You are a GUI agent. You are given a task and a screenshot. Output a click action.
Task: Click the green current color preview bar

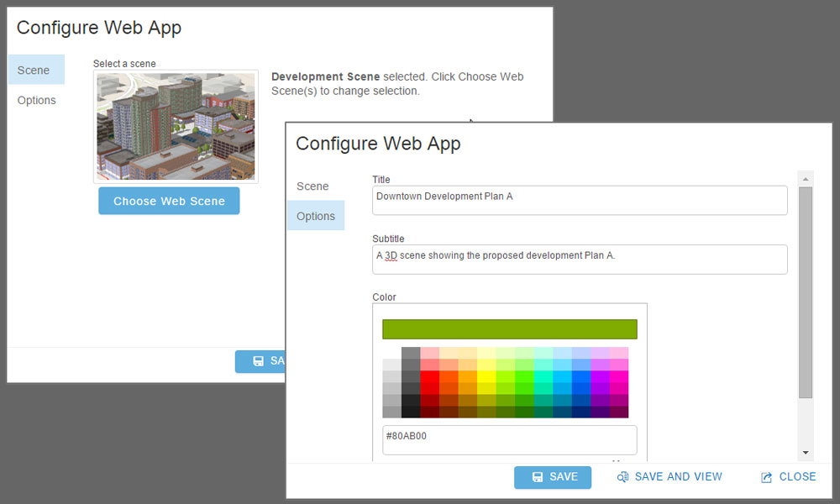click(509, 328)
